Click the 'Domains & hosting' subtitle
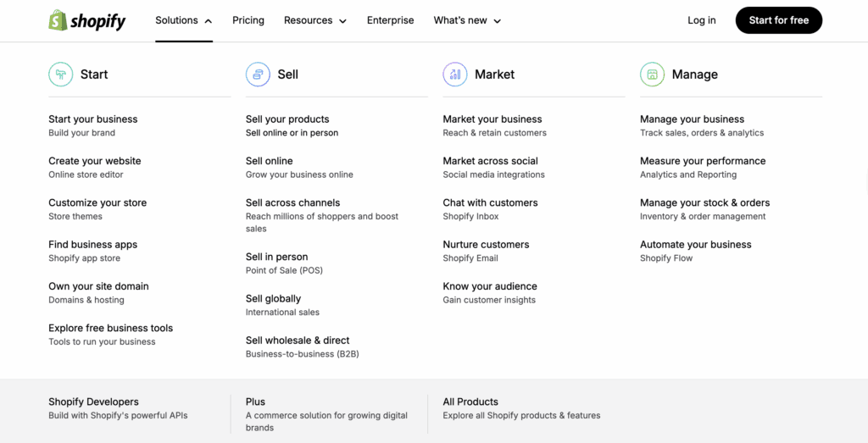 pyautogui.click(x=86, y=300)
